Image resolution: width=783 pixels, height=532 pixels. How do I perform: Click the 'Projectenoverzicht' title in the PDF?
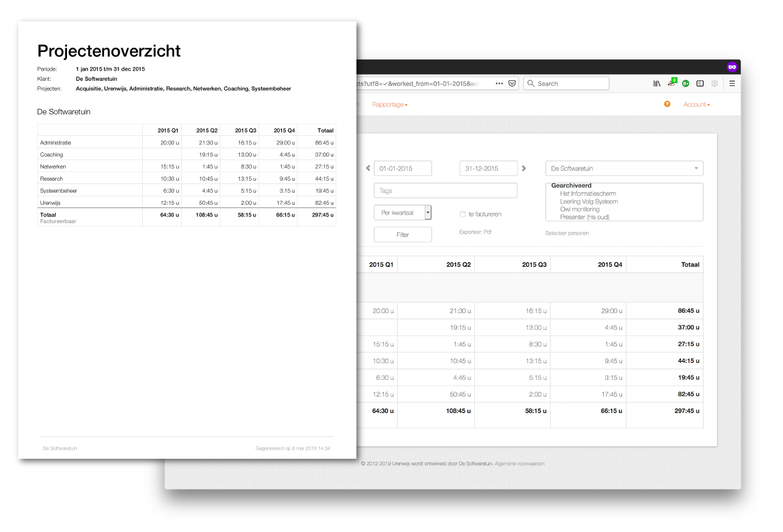[109, 51]
